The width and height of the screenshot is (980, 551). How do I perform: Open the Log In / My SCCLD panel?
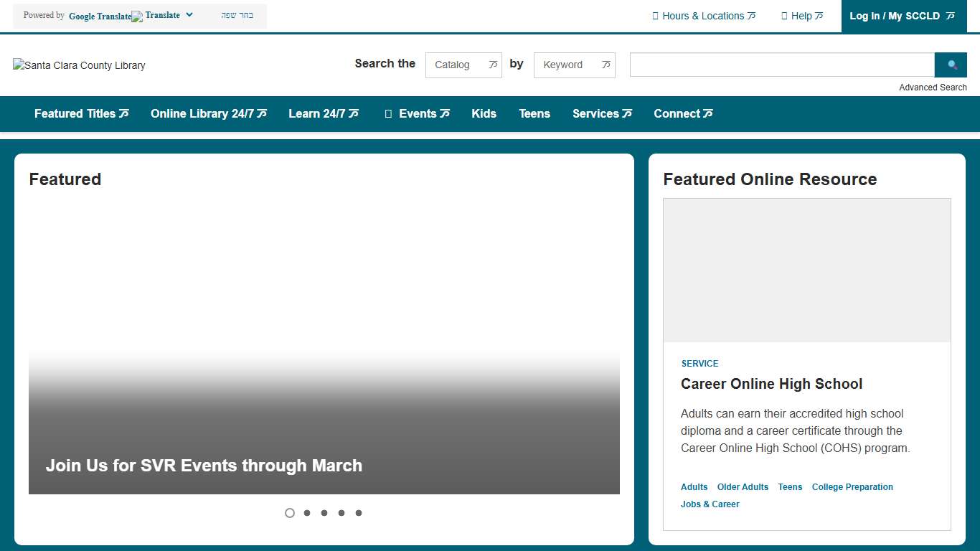click(902, 16)
